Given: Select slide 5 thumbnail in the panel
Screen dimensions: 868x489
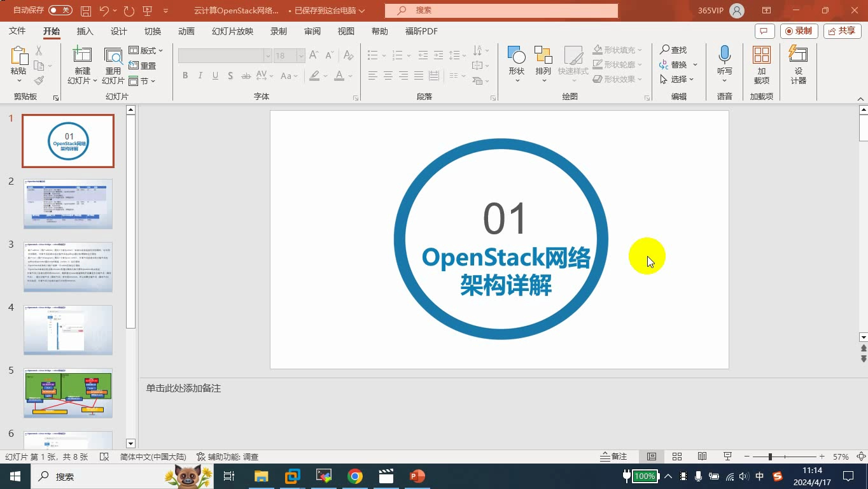Looking at the screenshot, I should click(68, 393).
